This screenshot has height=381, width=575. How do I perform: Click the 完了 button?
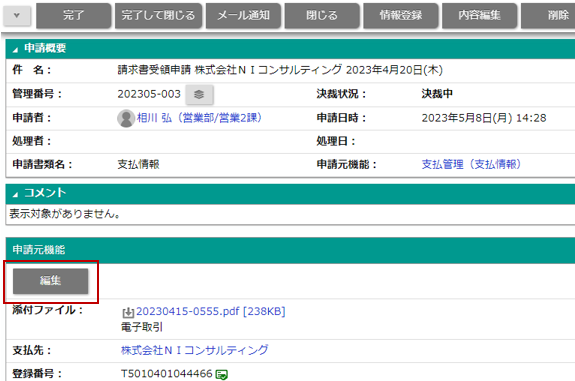[x=73, y=15]
